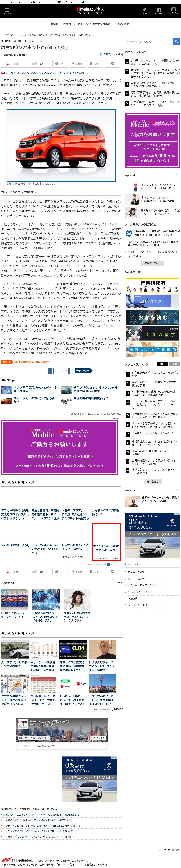Click the purple survey banner in sidebar
The height and width of the screenshot is (868, 181).
pyautogui.click(x=152, y=140)
